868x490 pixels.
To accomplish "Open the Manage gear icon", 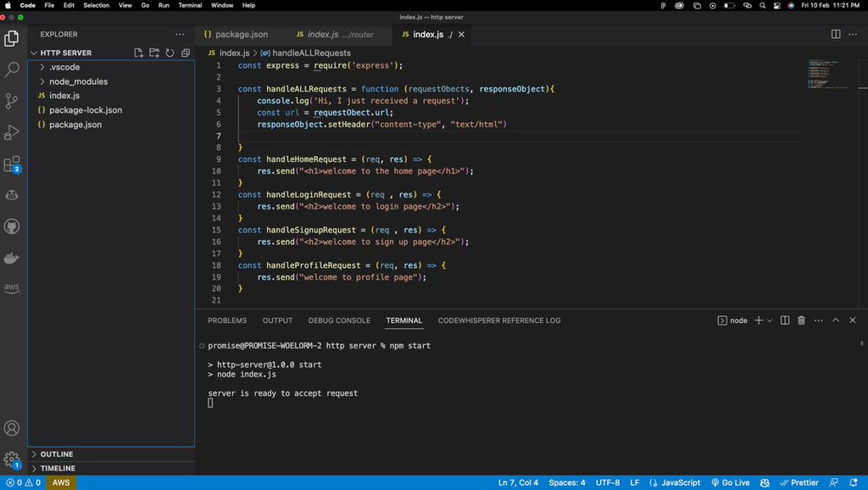I will [12, 459].
